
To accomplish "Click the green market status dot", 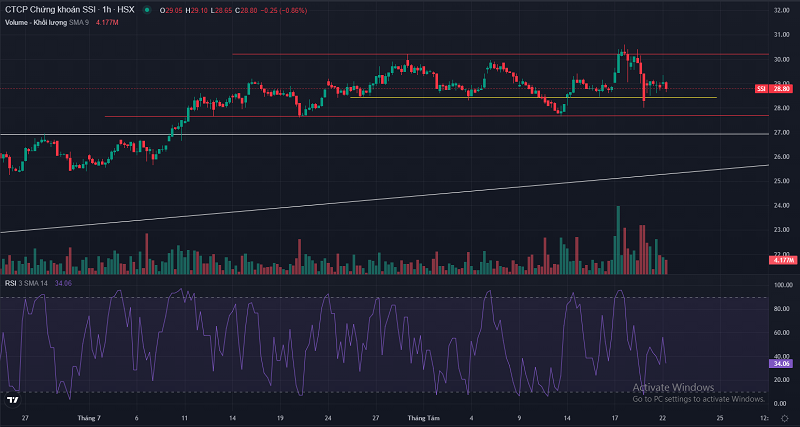I will point(148,10).
